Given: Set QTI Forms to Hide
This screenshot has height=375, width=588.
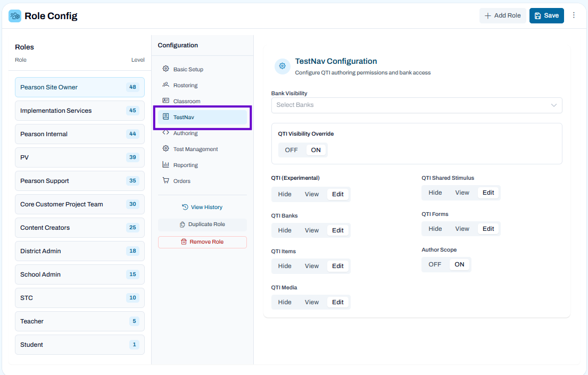Looking at the screenshot, I should (x=435, y=229).
